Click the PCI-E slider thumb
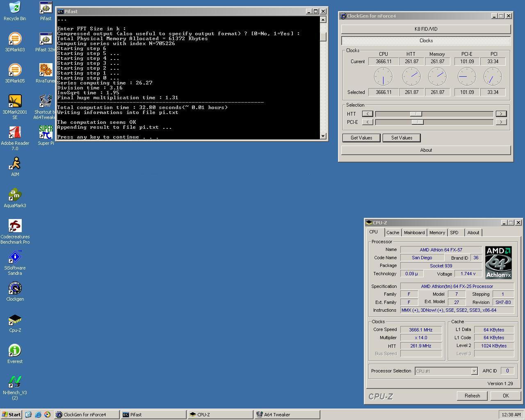 tap(418, 122)
